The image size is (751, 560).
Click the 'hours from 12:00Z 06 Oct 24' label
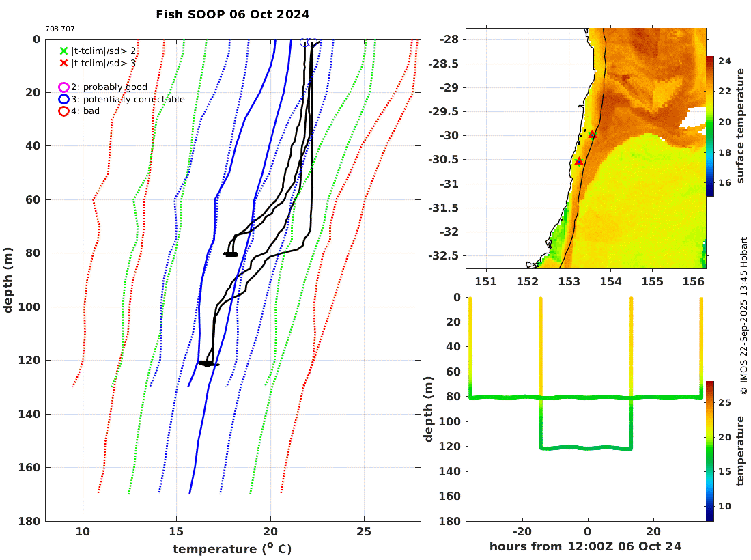point(585,546)
